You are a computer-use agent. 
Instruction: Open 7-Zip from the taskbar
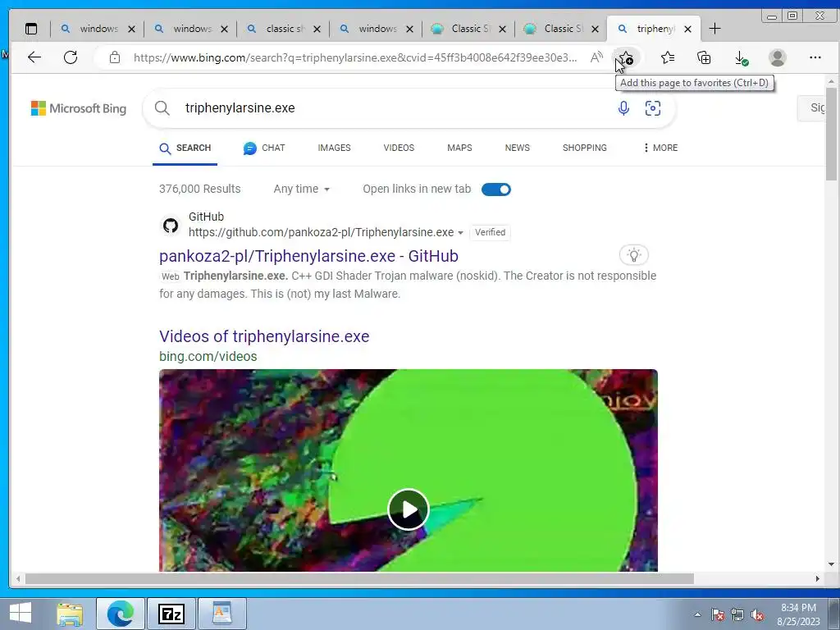coord(171,614)
